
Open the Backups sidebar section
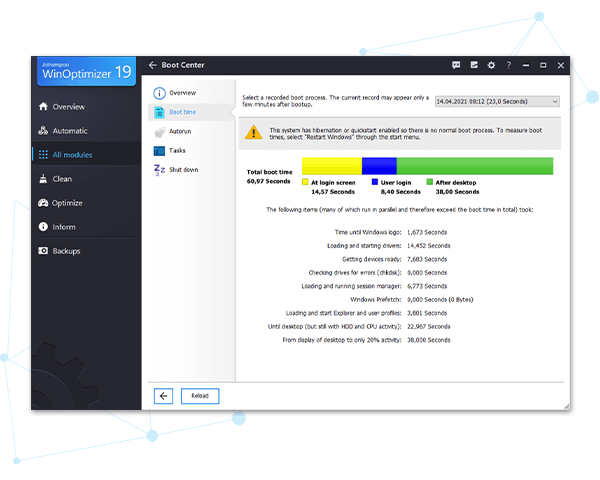86,251
